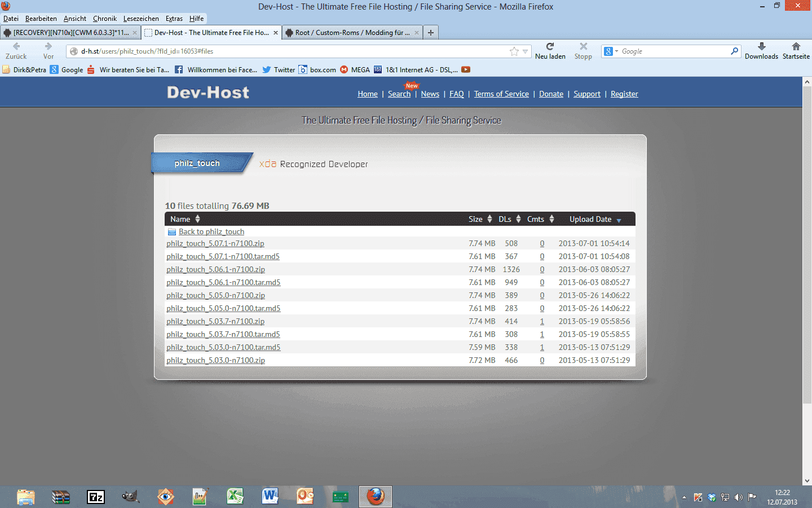Open the Wir beraten Sie bookmark
Viewport: 812px width, 508px height.
click(128, 70)
